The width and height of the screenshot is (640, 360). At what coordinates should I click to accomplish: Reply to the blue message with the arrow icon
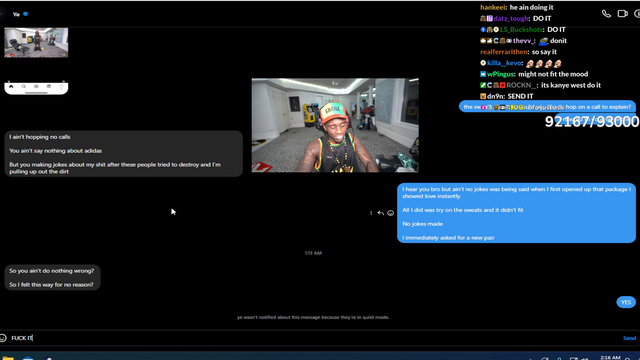[x=380, y=213]
